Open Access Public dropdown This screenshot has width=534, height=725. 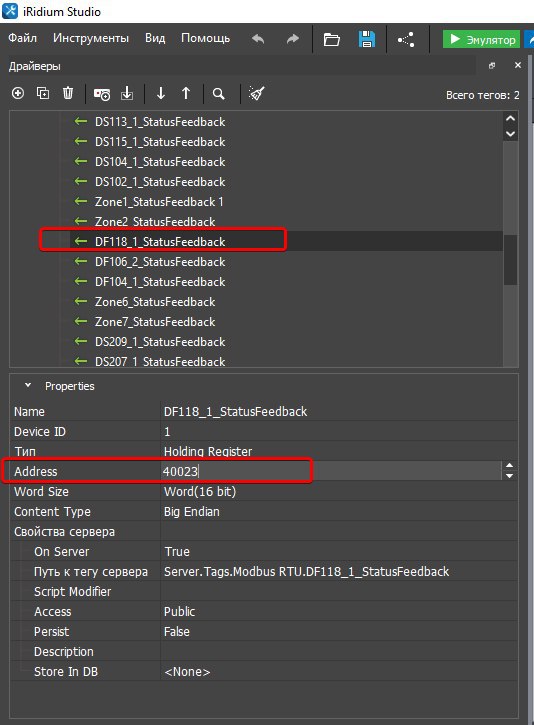339,612
